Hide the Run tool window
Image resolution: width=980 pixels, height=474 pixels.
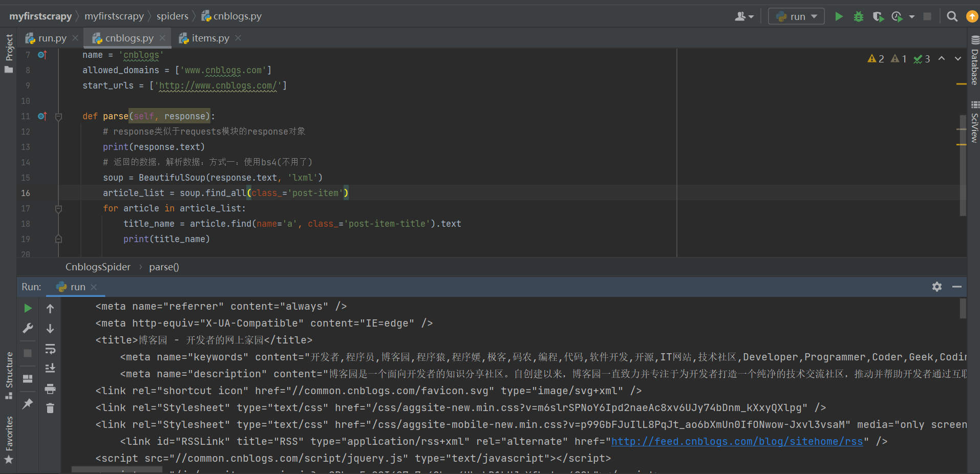tap(957, 287)
